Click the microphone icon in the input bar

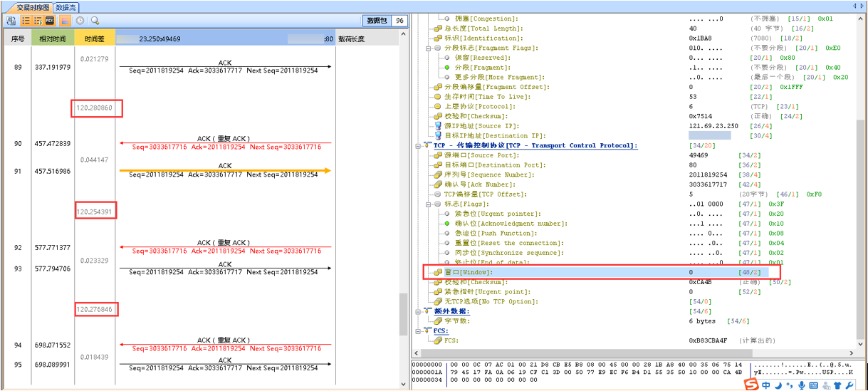click(802, 385)
